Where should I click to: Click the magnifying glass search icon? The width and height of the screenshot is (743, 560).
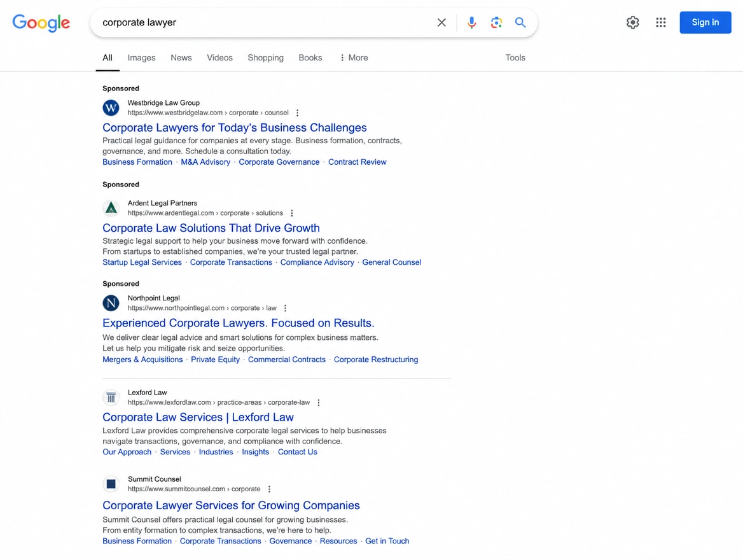[x=520, y=22]
